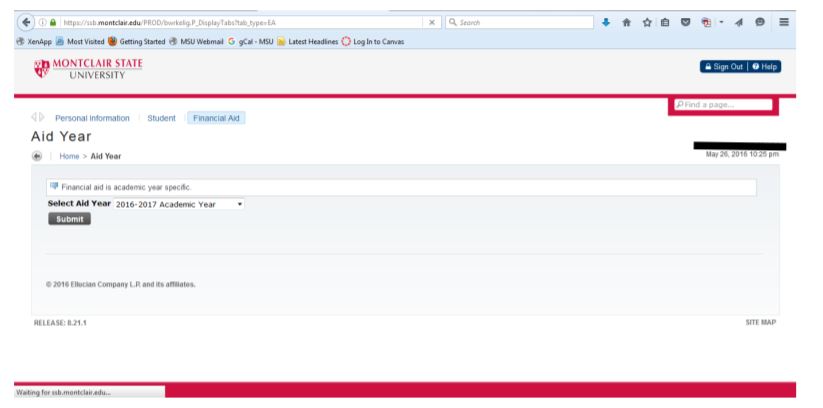This screenshot has height=408, width=823.
Task: Click the site info lock icon
Action: tap(40, 19)
